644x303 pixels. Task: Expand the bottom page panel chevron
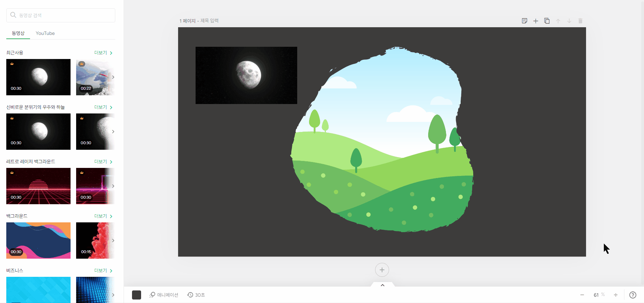[382, 285]
